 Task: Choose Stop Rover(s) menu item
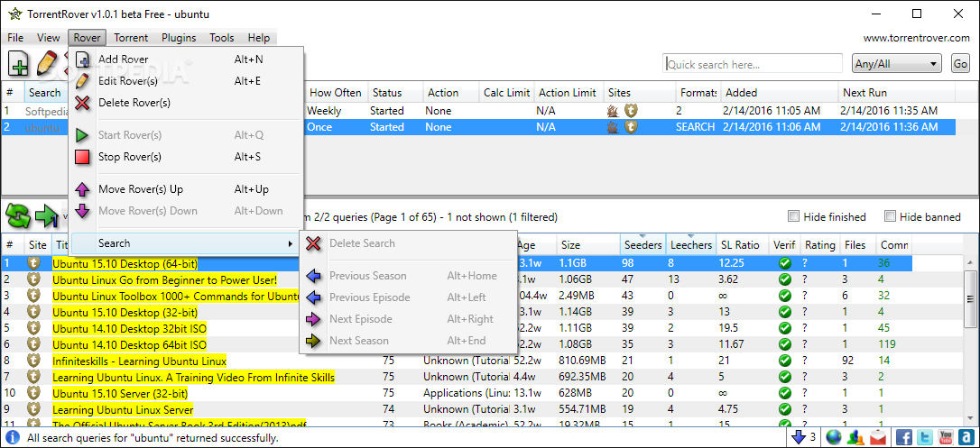click(186, 157)
